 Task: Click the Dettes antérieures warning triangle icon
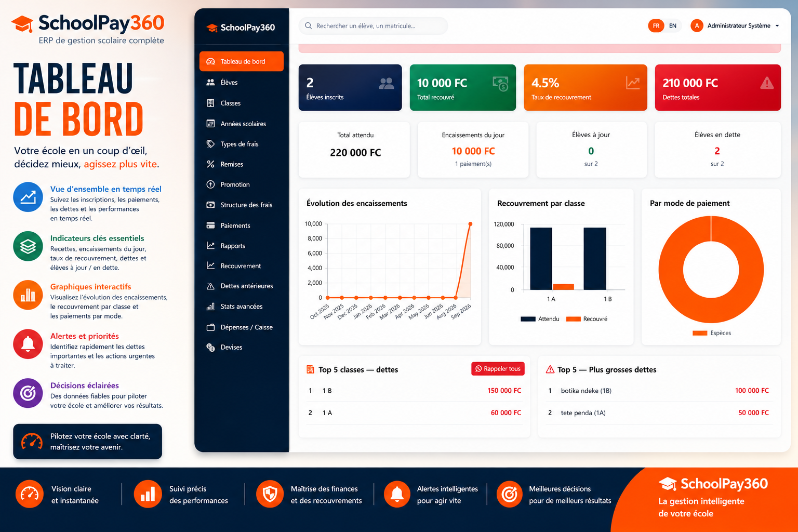(210, 286)
